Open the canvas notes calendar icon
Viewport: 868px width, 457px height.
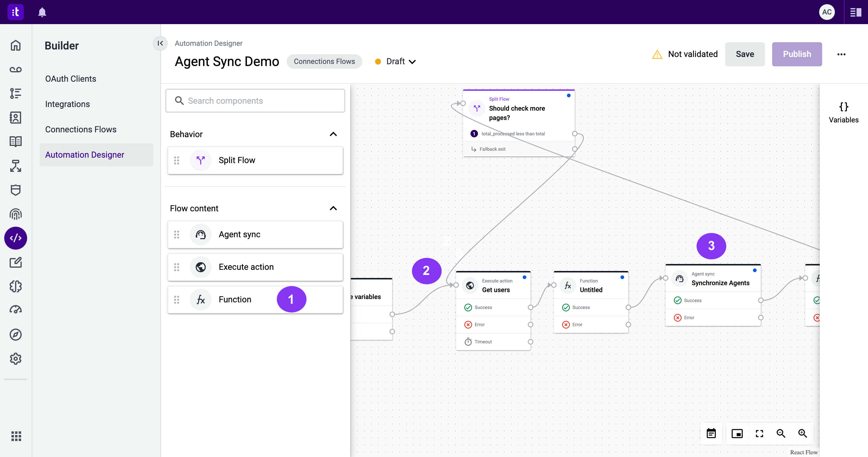[711, 433]
